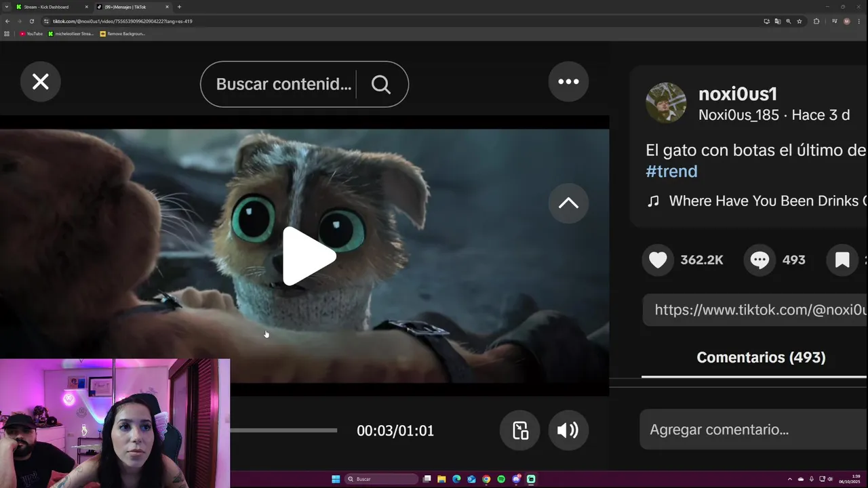
Task: Open the browser extensions puzzle icon
Action: coord(816,21)
